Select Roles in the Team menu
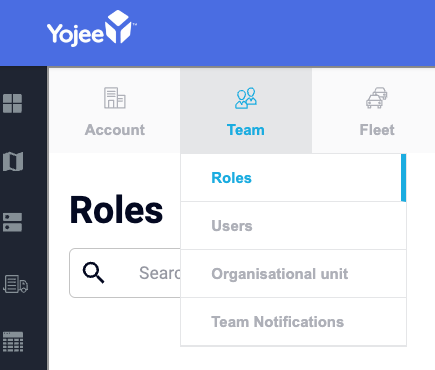435x370 pixels. point(293,178)
